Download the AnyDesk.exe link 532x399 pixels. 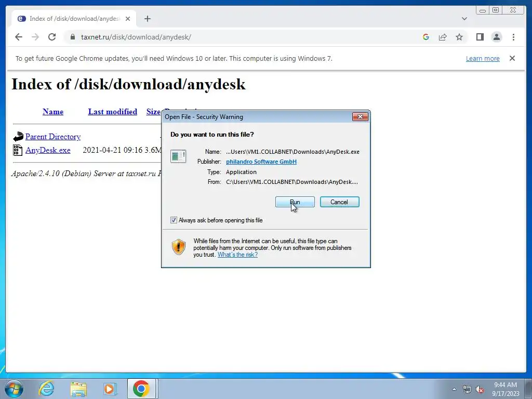pyautogui.click(x=48, y=150)
